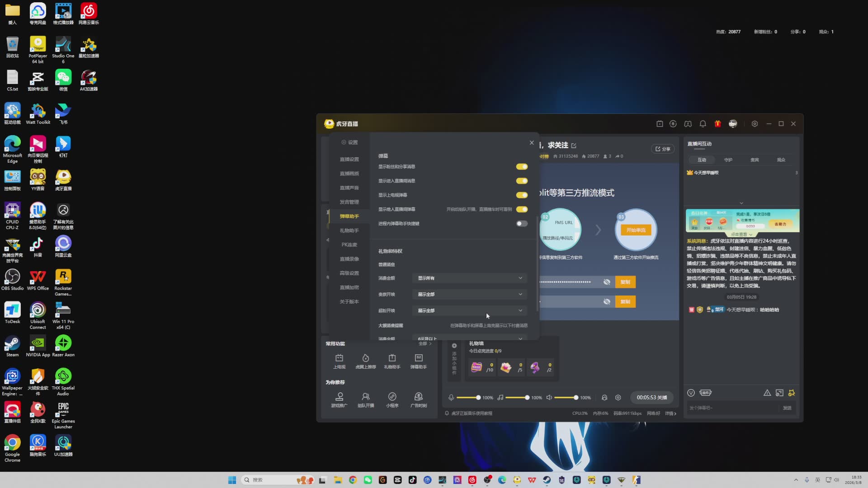
Task: Open 礼物助手 in the settings sidebar
Action: 349,230
